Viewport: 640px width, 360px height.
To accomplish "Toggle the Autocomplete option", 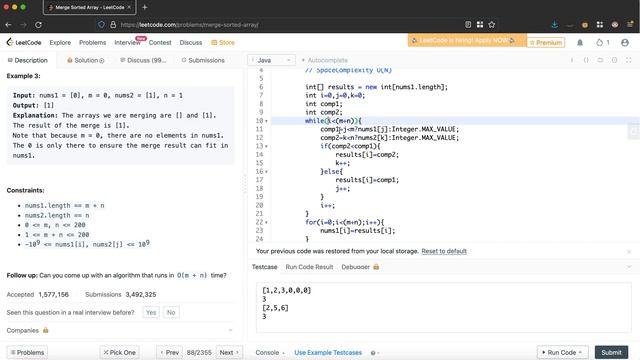I will [x=324, y=60].
